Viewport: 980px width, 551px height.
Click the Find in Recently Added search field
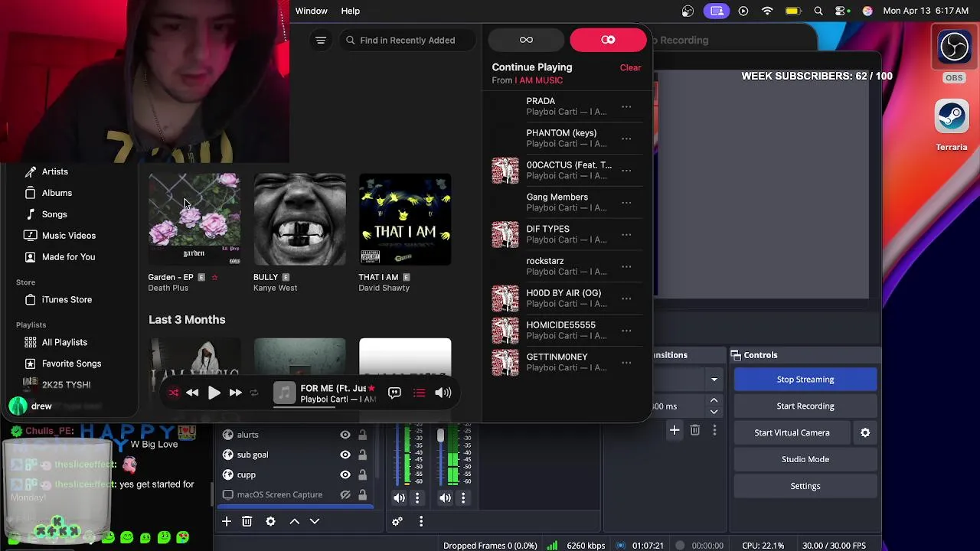tap(406, 40)
